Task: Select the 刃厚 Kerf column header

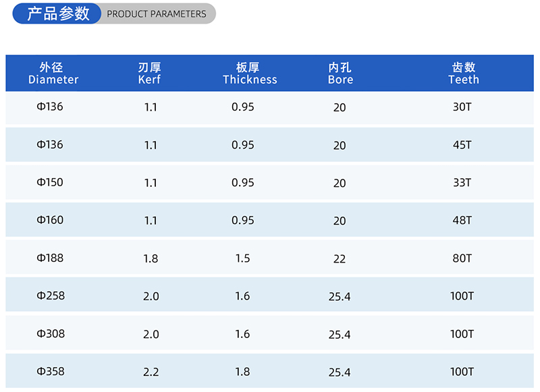Action: pyautogui.click(x=149, y=74)
